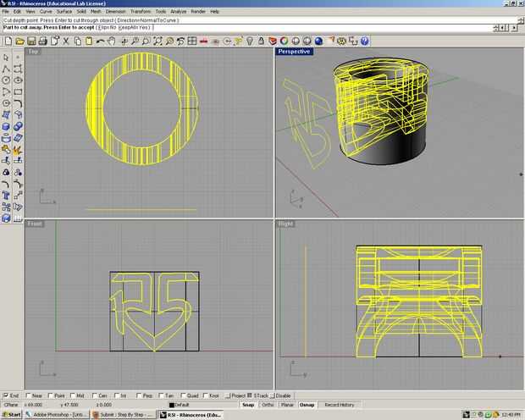Screen dimensions: 525x420
Task: Click the Default layer color swatch
Action: (x=170, y=405)
